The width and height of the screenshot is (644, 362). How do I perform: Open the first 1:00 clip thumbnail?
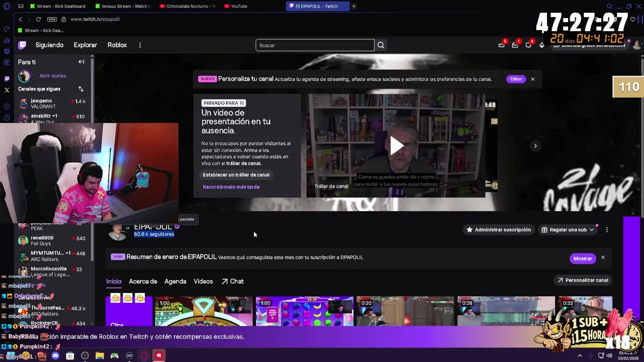pyautogui.click(x=203, y=311)
